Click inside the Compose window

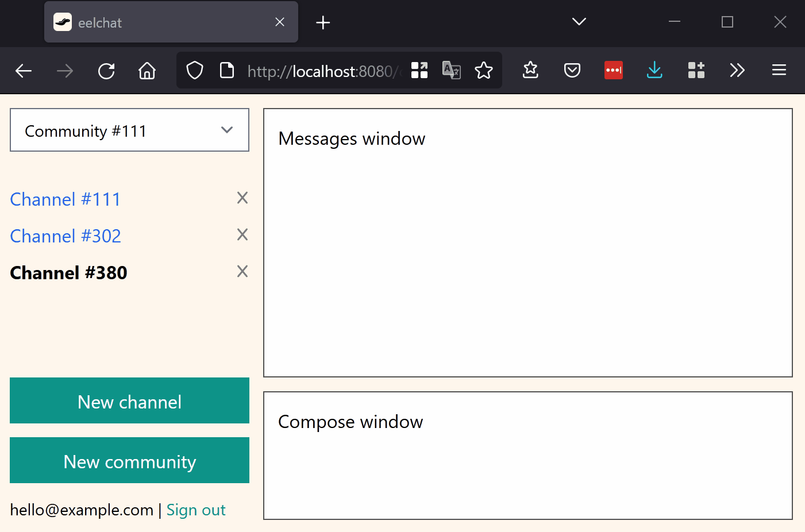pos(528,456)
